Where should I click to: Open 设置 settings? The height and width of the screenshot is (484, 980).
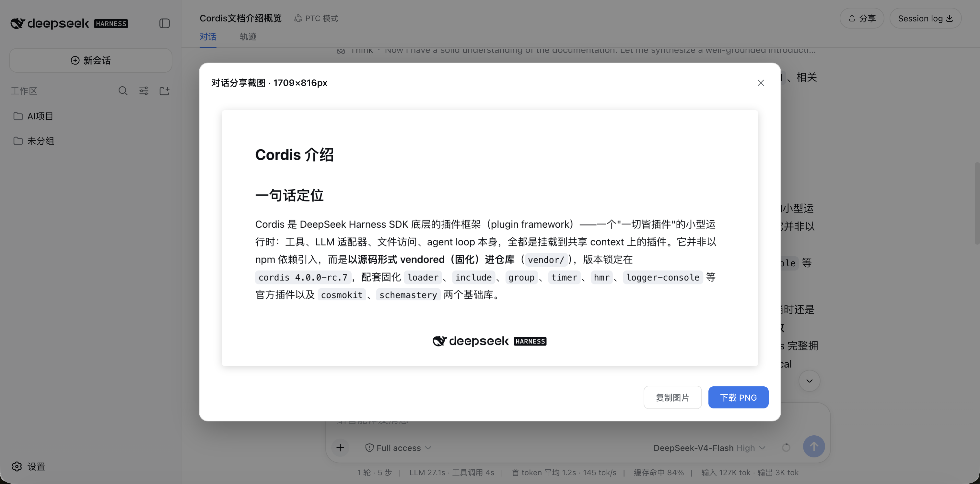tap(29, 466)
